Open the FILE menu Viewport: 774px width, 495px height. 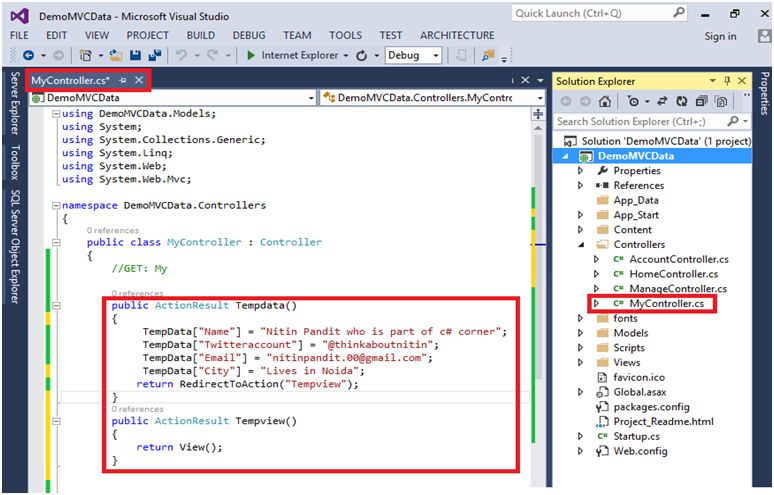pos(19,36)
